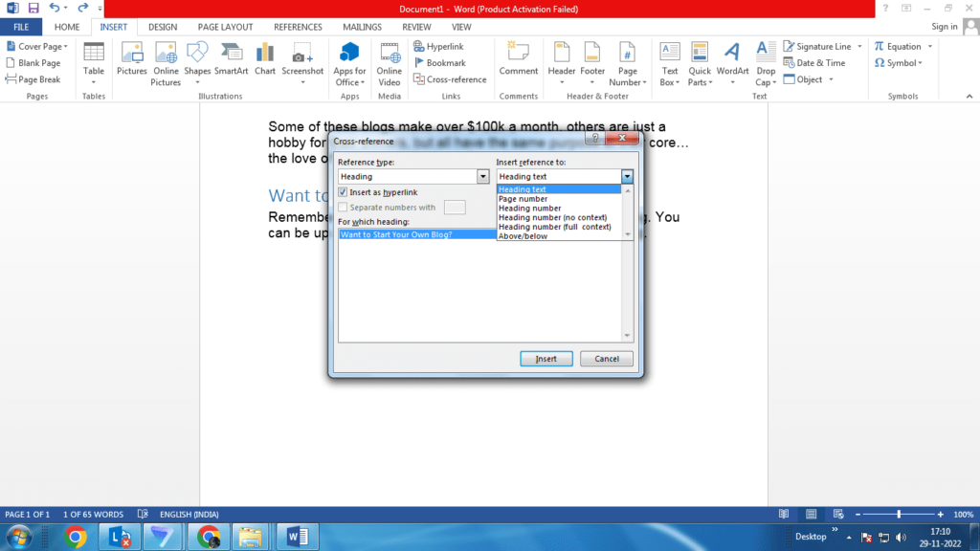Screen dimensions: 980x551
Task: Add a Comment
Action: (x=518, y=57)
